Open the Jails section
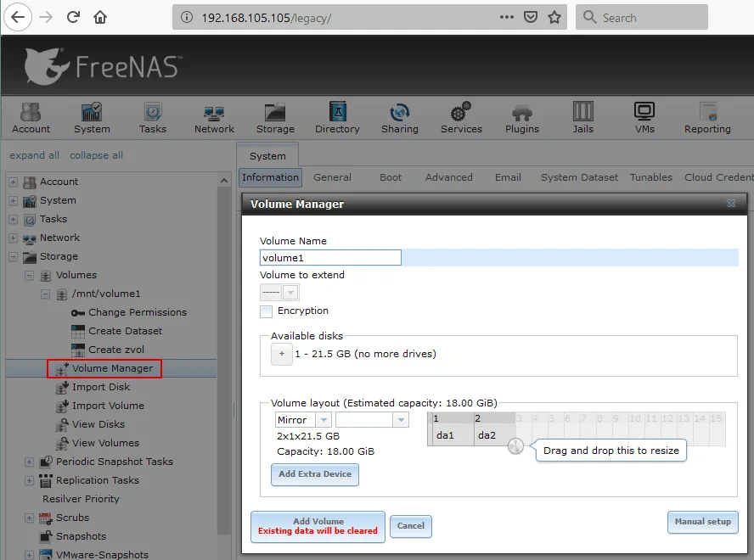 coord(582,116)
